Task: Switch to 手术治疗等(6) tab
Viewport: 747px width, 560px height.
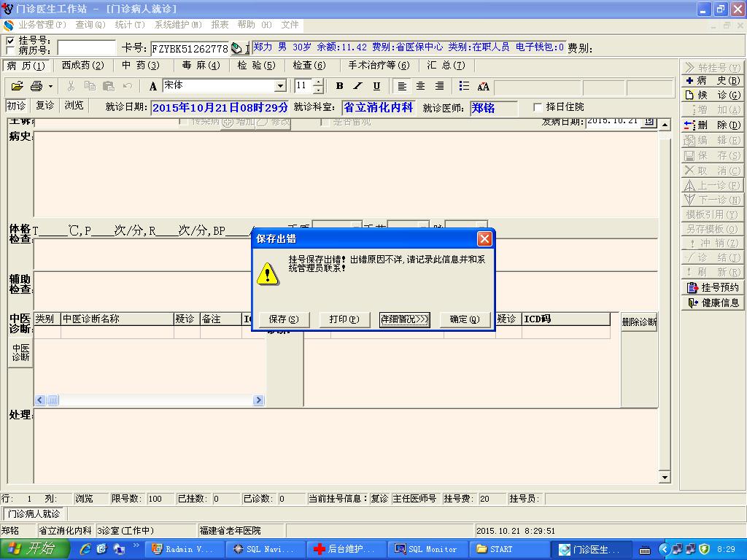Action: point(379,65)
